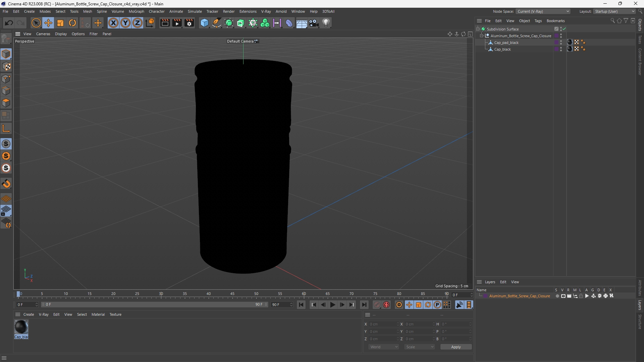Open the Layout Startup dropdown
Image resolution: width=644 pixels, height=362 pixels.
pos(614,11)
